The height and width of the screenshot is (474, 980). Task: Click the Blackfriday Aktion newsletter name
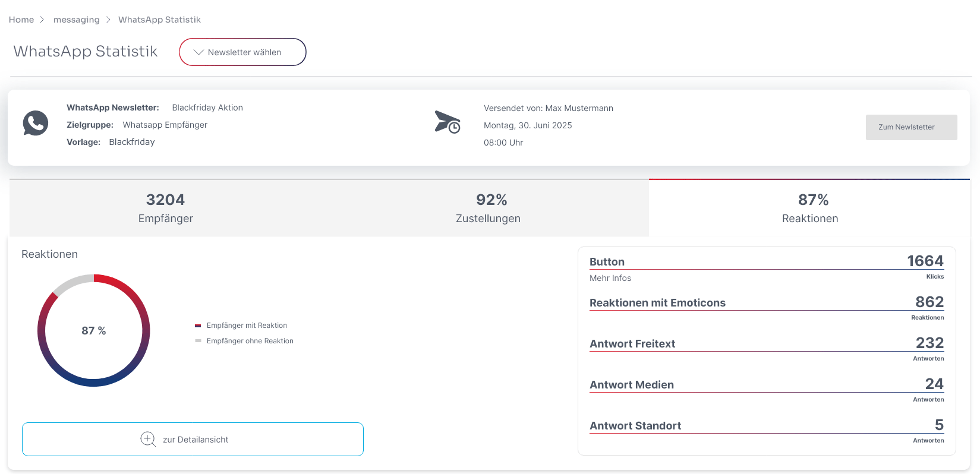(207, 108)
